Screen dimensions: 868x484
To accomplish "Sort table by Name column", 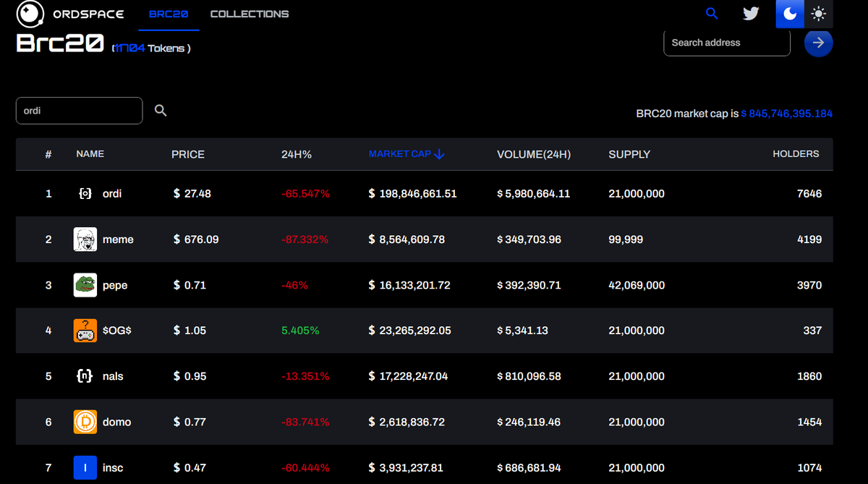I will pyautogui.click(x=90, y=154).
